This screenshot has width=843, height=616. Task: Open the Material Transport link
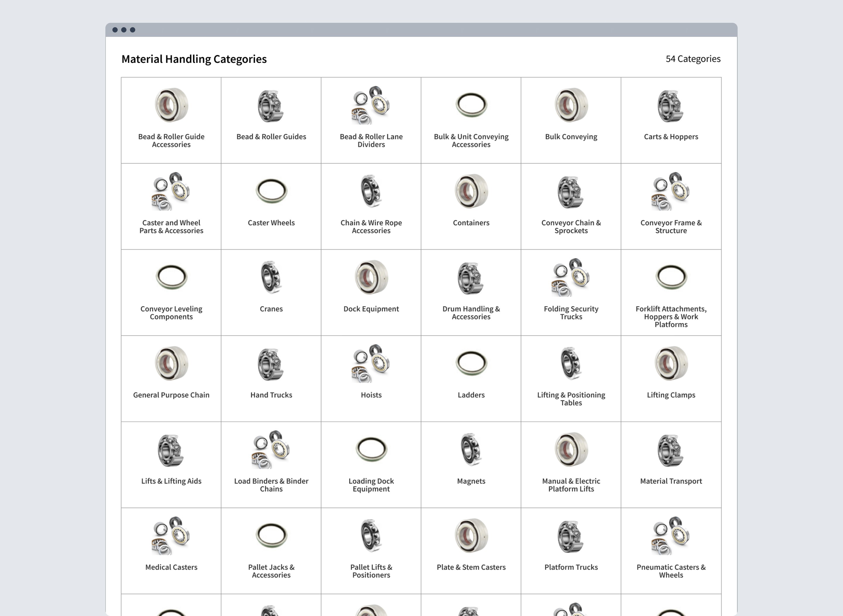[x=671, y=481]
